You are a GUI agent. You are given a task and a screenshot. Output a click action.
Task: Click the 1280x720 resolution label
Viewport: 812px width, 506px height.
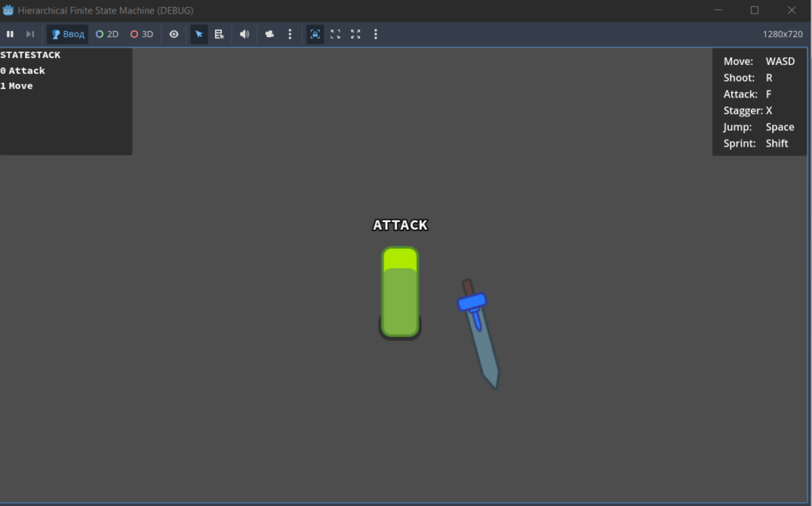pyautogui.click(x=783, y=34)
